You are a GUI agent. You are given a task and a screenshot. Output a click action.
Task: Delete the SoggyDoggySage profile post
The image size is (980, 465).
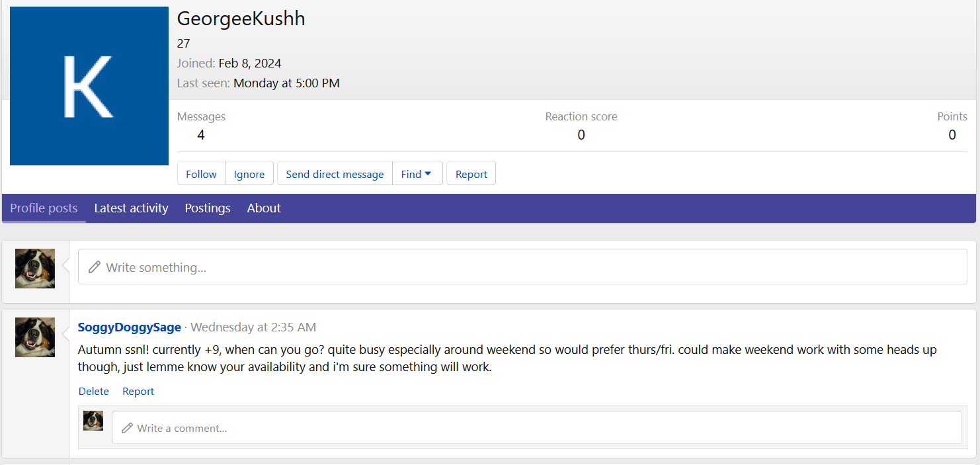[94, 391]
